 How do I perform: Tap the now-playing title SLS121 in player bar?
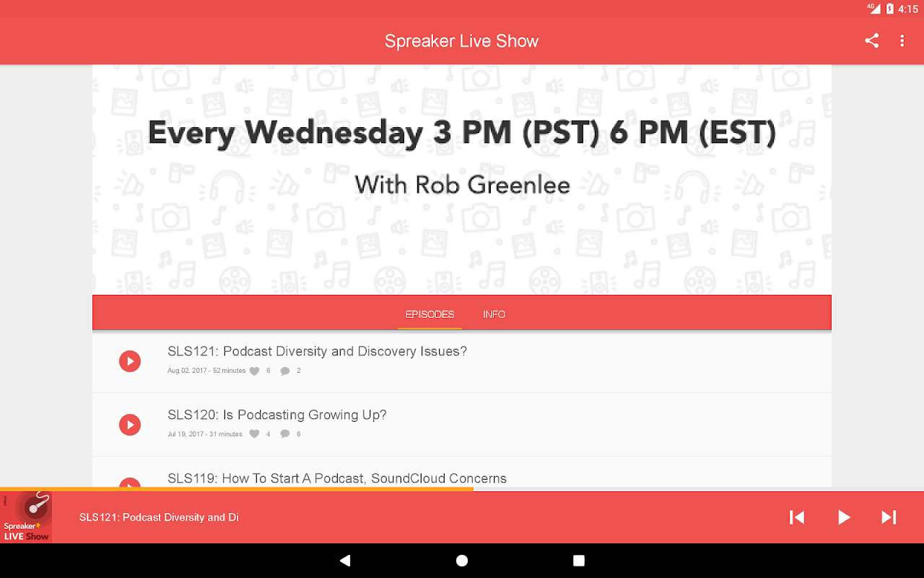click(159, 517)
